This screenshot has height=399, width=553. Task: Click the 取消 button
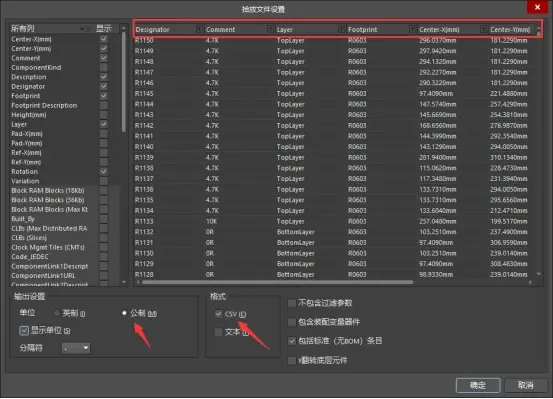click(525, 385)
